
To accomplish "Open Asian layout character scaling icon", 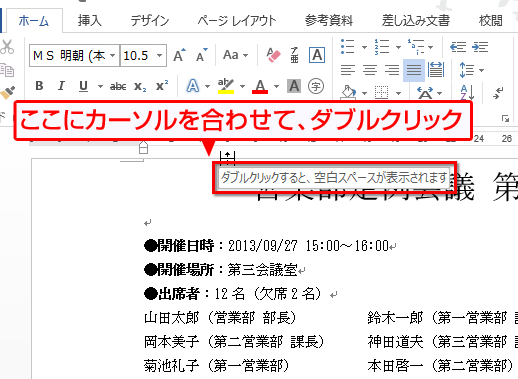I will coord(425,92).
